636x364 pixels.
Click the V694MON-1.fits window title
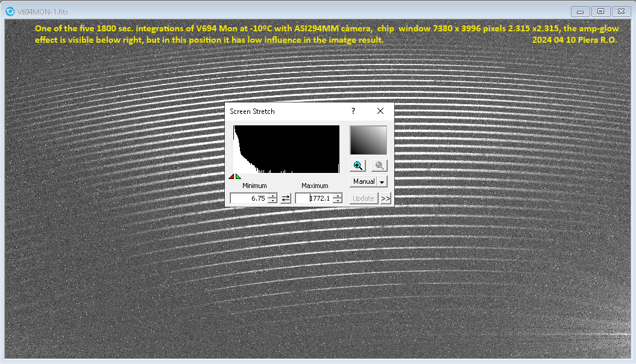[43, 12]
